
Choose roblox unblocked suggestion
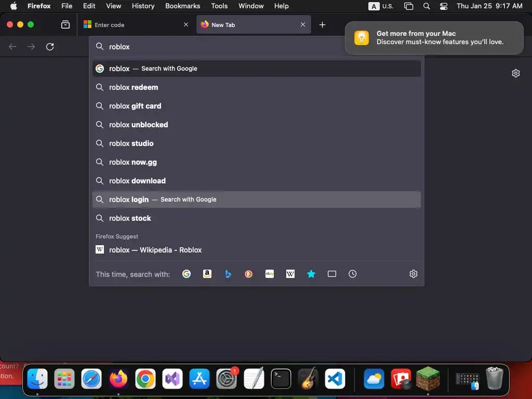tap(257, 125)
